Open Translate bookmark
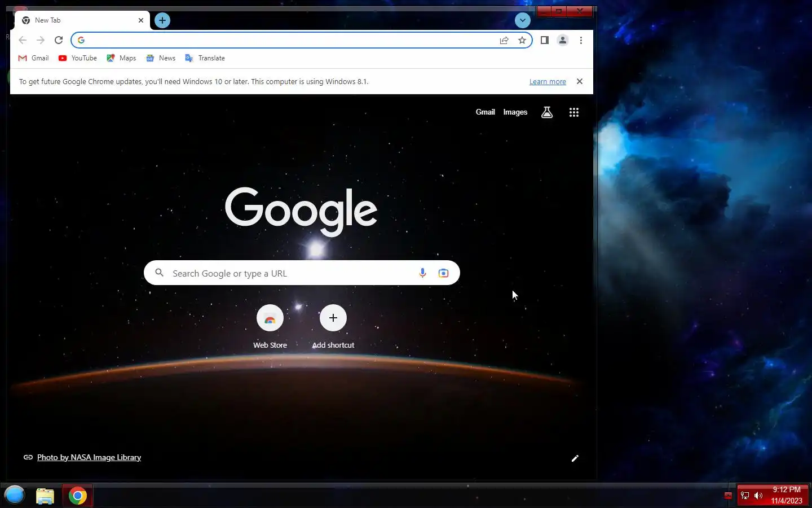This screenshot has width=812, height=508. click(205, 58)
